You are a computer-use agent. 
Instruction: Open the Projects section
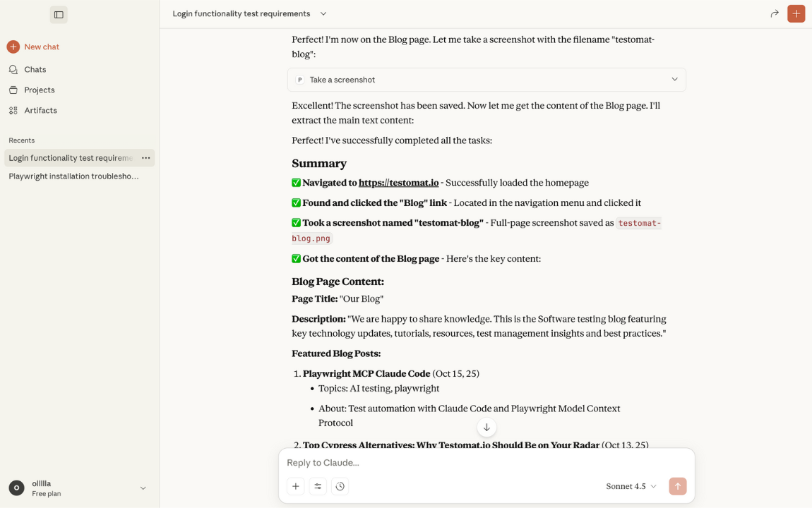click(39, 90)
